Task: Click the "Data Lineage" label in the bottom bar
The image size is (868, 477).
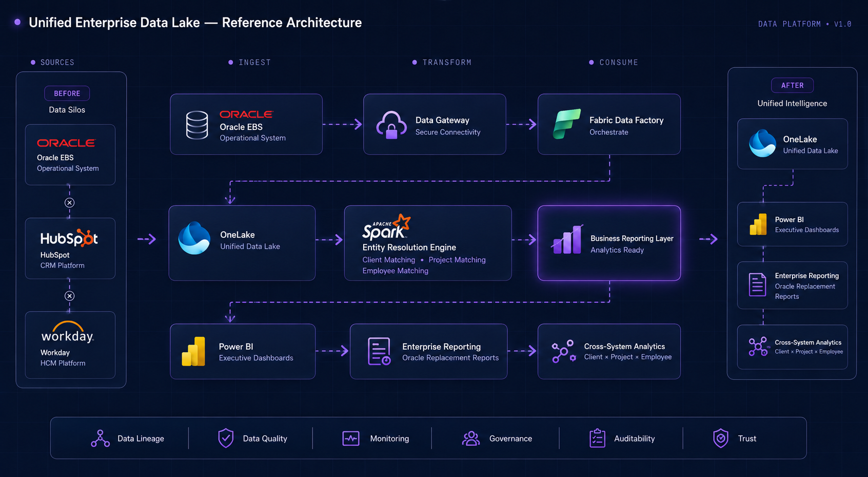Action: tap(141, 438)
